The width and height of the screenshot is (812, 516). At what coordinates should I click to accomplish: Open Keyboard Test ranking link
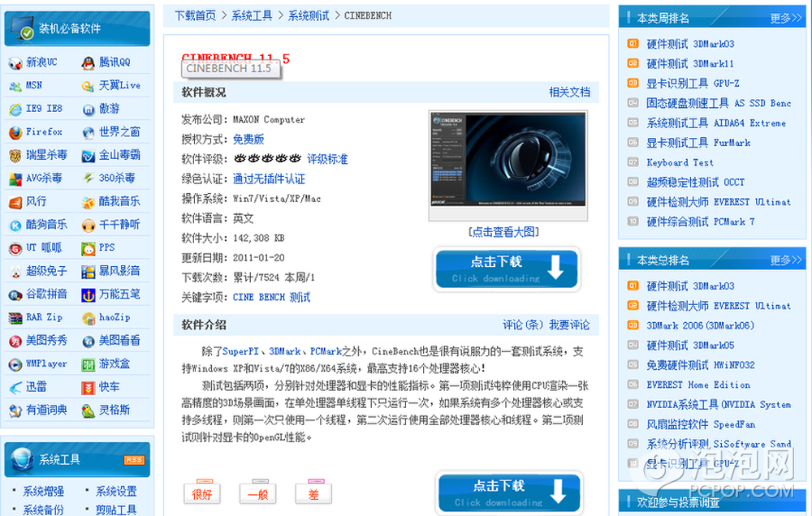[x=680, y=162]
